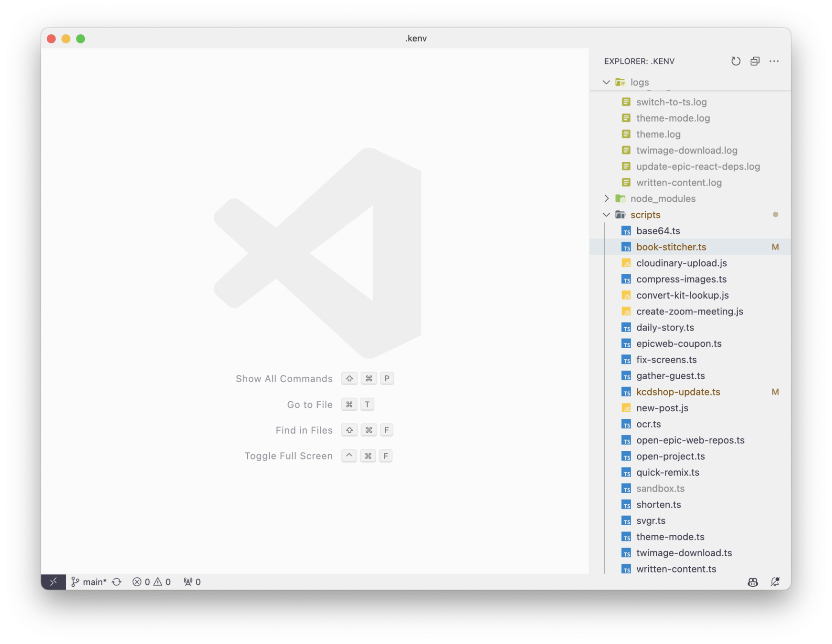Viewport: 832px width, 644px height.
Task: Open written-content.log file
Action: click(x=690, y=183)
